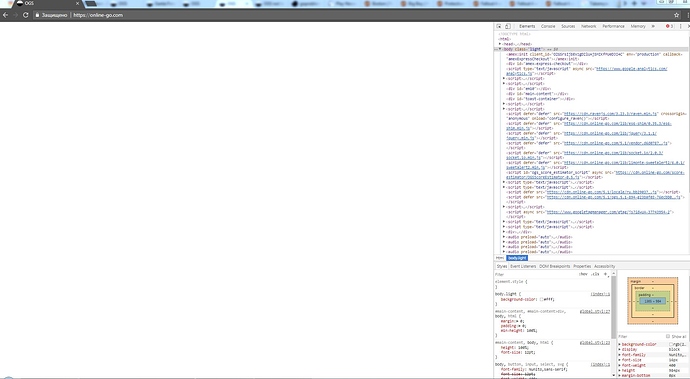Viewport: 690px width, 379px height.
Task: Expand computed font-size property
Action: (620, 360)
